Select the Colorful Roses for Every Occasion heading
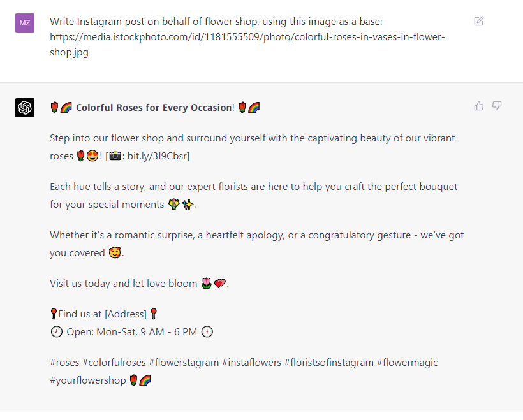Screen dimensions: 523x420 tap(155, 108)
